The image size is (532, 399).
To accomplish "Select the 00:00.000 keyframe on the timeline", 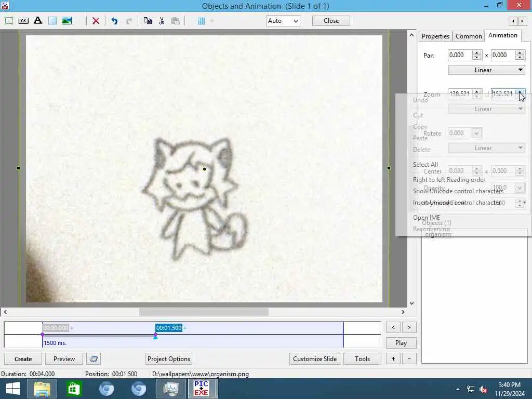I will 56,328.
